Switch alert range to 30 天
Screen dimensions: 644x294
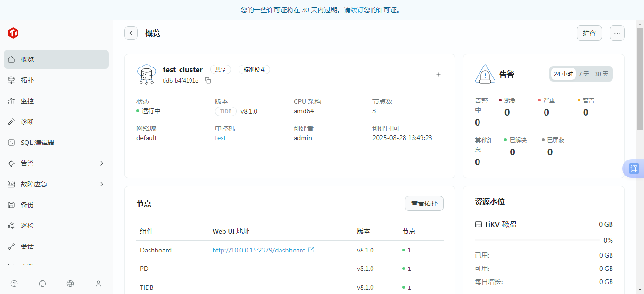tap(601, 74)
